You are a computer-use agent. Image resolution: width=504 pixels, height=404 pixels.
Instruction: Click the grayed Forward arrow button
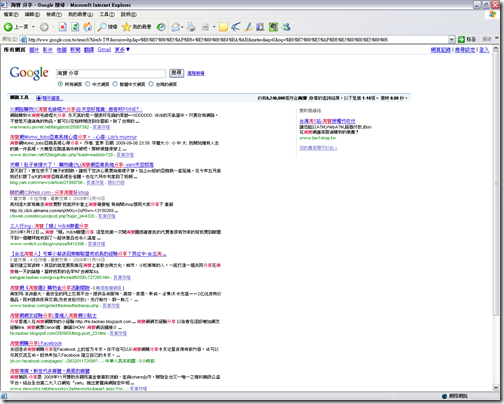(44, 27)
